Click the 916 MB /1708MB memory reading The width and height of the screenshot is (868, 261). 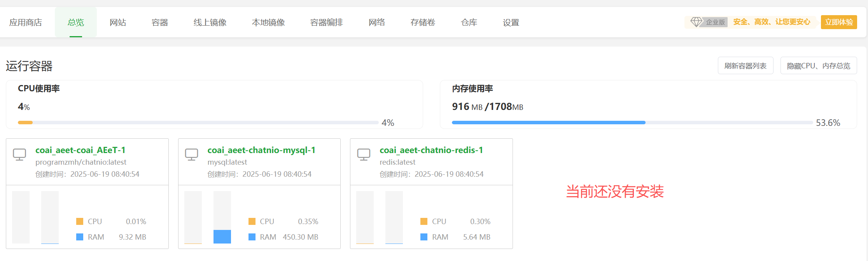click(x=488, y=106)
